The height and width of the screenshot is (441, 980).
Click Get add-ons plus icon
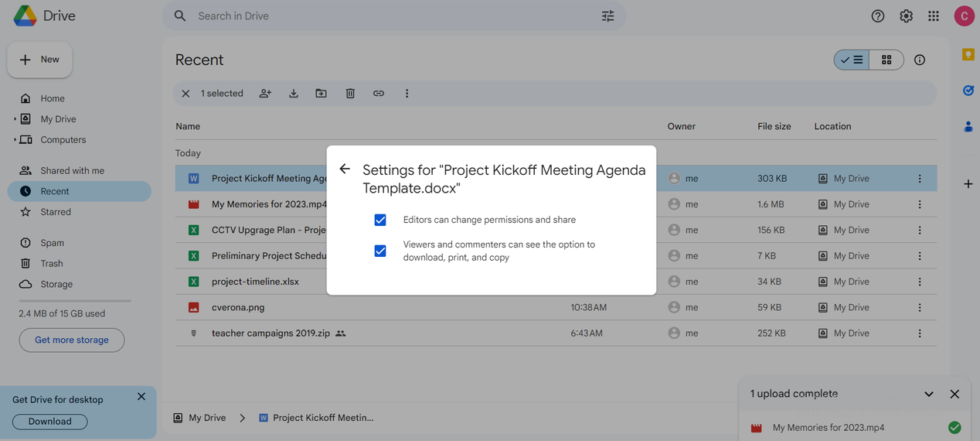click(968, 184)
